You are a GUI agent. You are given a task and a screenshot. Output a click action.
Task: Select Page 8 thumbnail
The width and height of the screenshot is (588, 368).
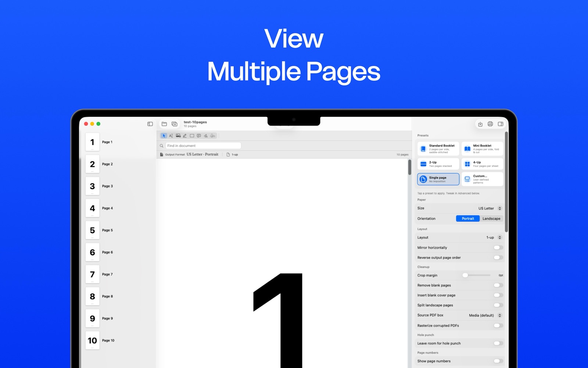coord(92,297)
